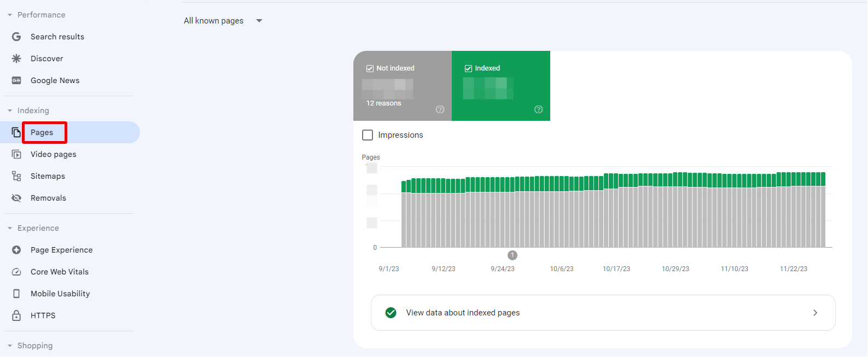
Task: Open Search results report
Action: (x=57, y=37)
